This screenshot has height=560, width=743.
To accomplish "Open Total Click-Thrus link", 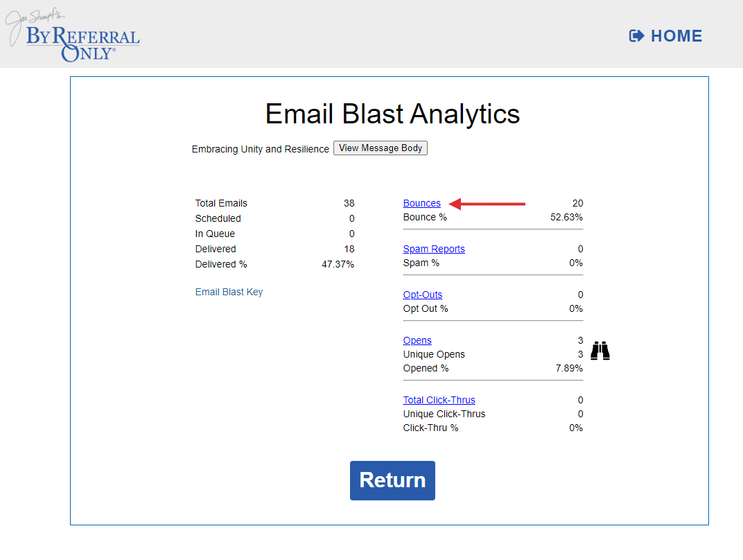I will (x=439, y=401).
